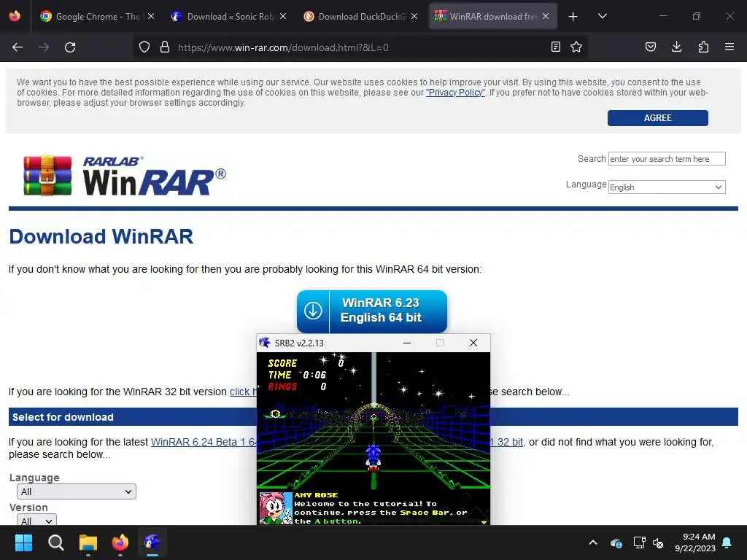Close the DuckDuckGo tab
Image resolution: width=747 pixels, height=560 pixels.
pyautogui.click(x=414, y=17)
